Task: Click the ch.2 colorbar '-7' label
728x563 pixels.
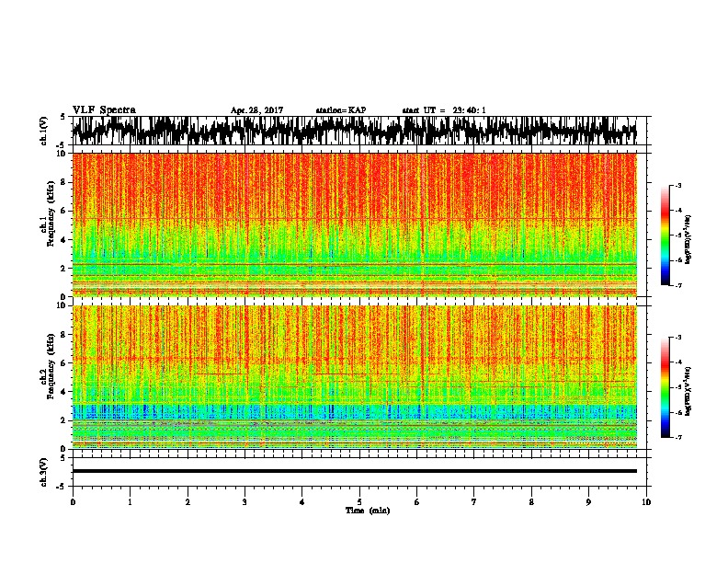Action: (x=677, y=437)
